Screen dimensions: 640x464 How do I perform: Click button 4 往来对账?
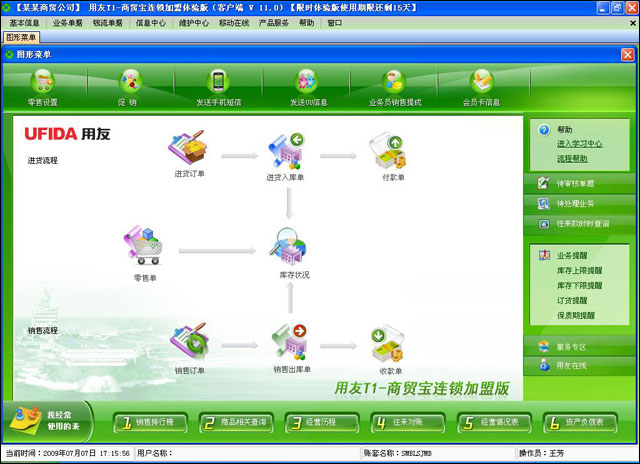tap(408, 422)
